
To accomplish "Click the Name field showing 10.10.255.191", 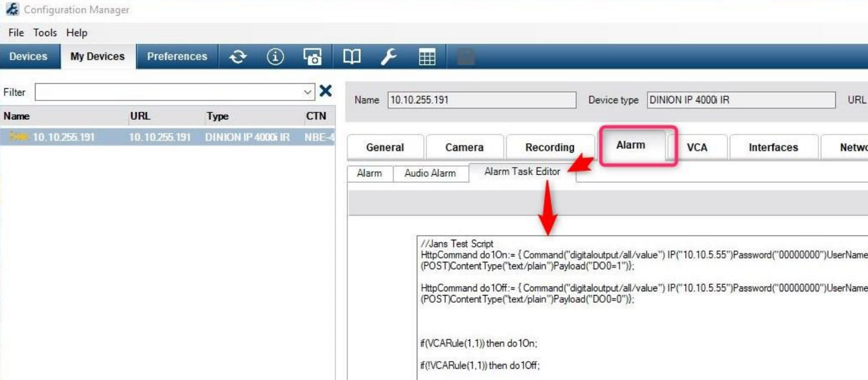I will point(481,100).
